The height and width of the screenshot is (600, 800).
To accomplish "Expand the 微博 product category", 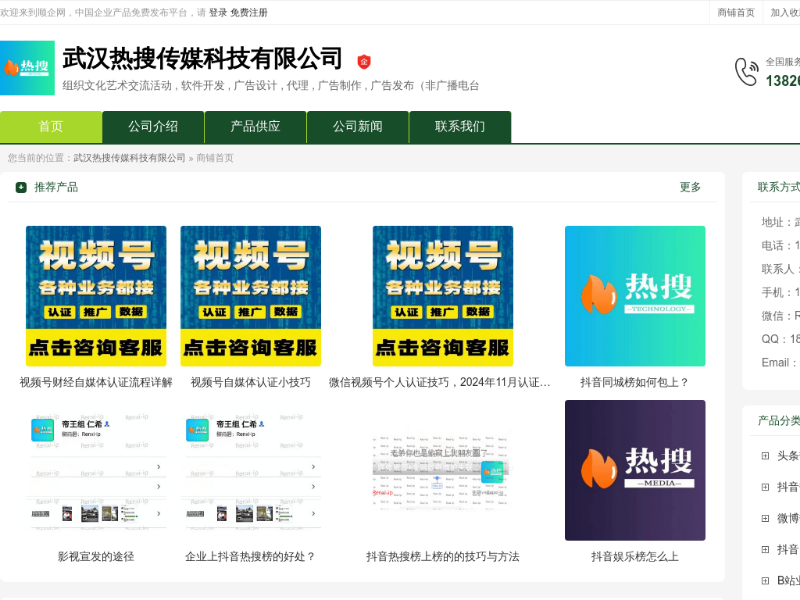I will point(765,518).
